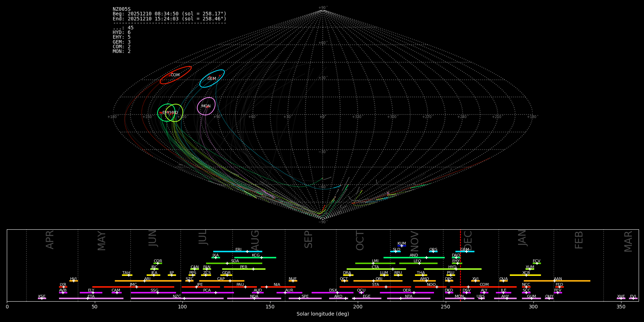This screenshot has width=644, height=322.
Task: Click the JMC shower bar in the timeline
Action: pos(133,287)
